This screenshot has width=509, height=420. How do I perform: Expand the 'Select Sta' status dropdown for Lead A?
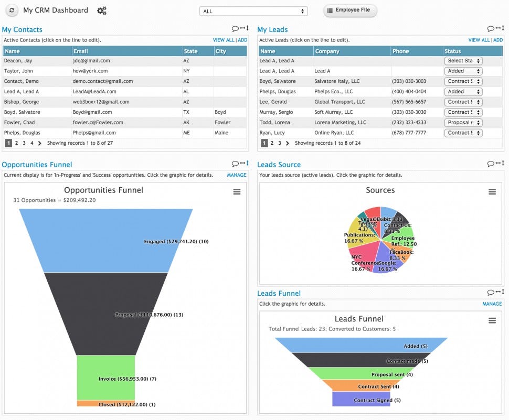(x=463, y=61)
